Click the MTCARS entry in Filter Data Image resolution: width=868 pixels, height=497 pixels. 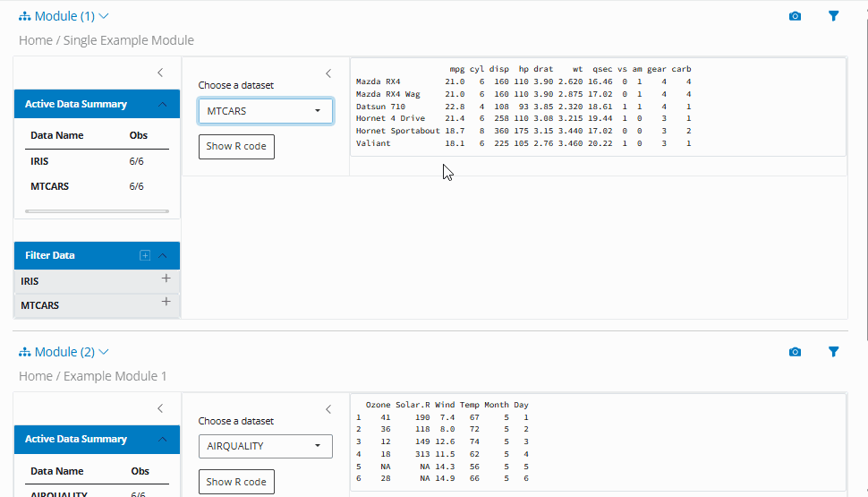pos(97,305)
